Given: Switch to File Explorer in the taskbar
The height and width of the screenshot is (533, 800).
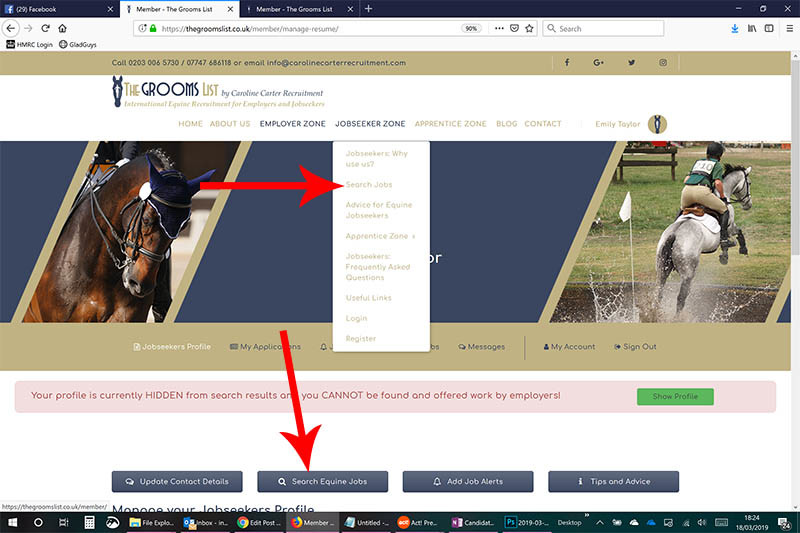Looking at the screenshot, I should tap(152, 522).
